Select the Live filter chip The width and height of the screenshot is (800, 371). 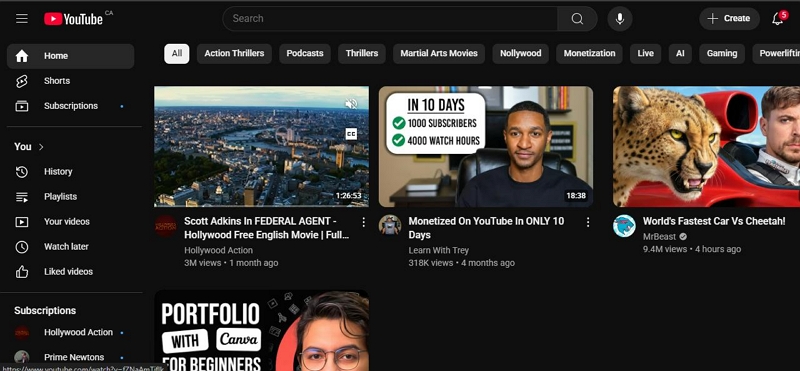pyautogui.click(x=645, y=54)
